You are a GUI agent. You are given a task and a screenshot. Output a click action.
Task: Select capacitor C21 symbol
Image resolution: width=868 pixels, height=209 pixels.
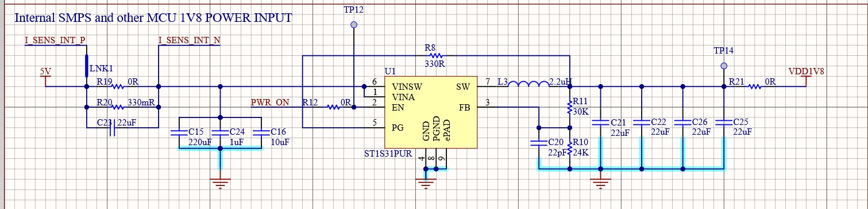pos(600,123)
